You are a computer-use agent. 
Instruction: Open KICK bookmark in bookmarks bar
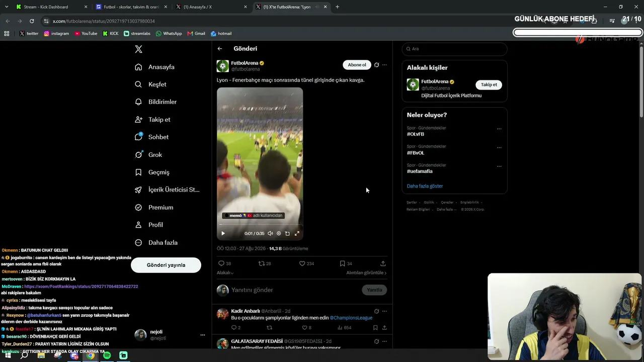click(111, 34)
